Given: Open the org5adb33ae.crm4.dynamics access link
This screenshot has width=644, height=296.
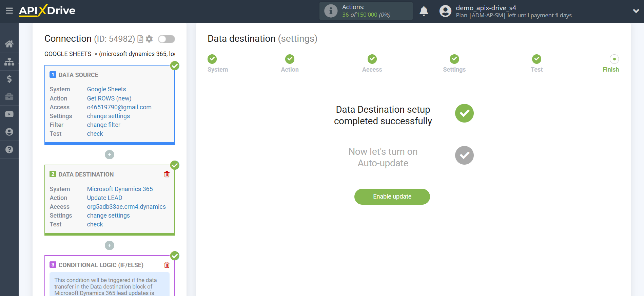Looking at the screenshot, I should point(126,207).
